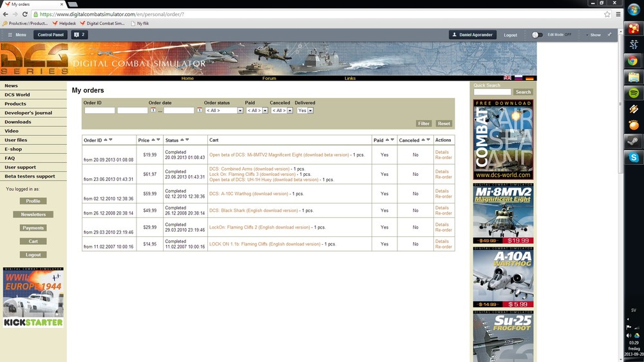Image resolution: width=644 pixels, height=362 pixels.
Task: Toggle the Edit Mode switch
Action: click(537, 35)
